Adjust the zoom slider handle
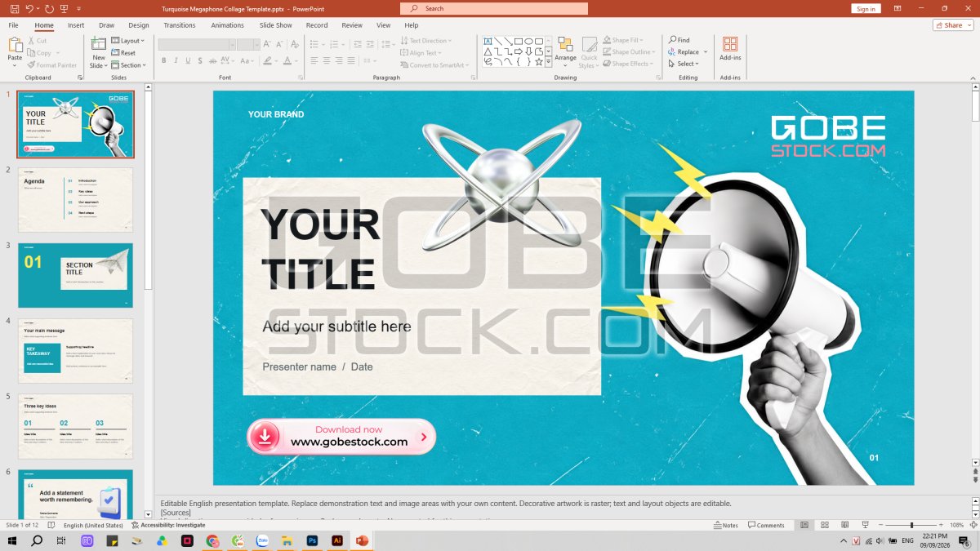Screen dimensions: 980x551 point(911,525)
